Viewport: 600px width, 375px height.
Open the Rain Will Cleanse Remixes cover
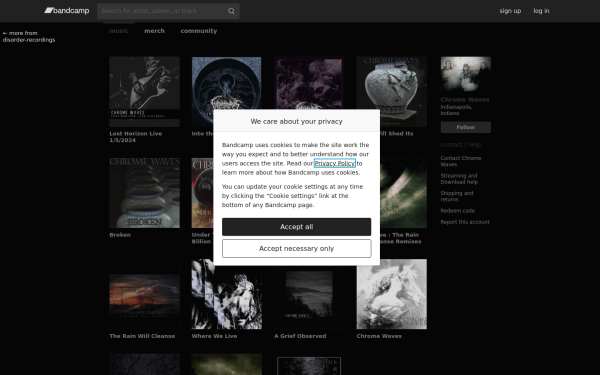click(x=403, y=193)
